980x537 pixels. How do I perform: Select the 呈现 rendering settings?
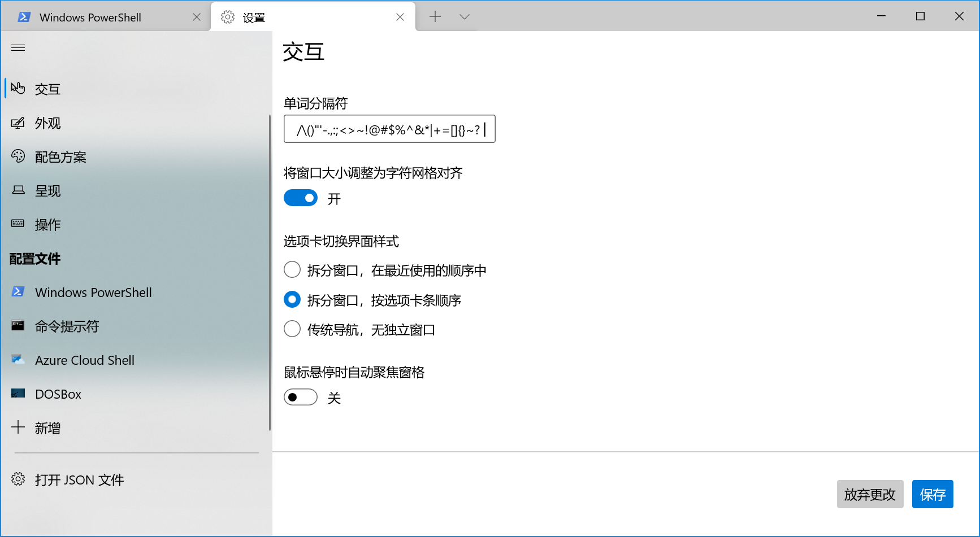pyautogui.click(x=47, y=191)
